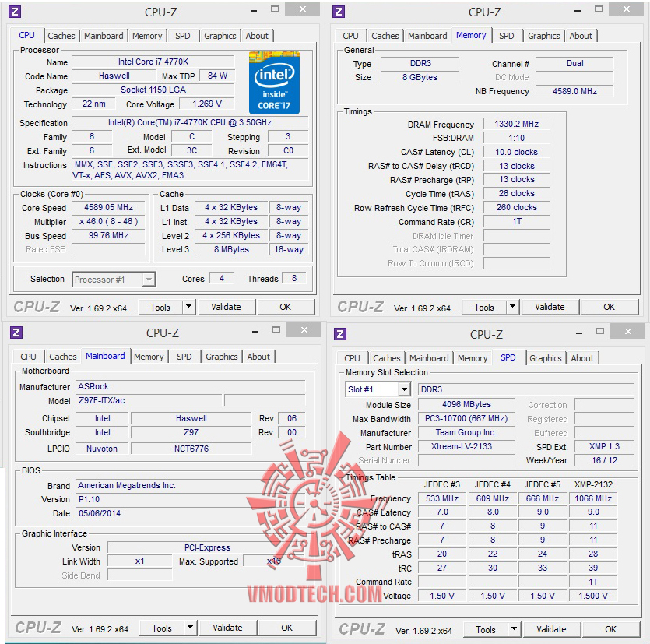650x644 pixels.
Task: Click the Team Group Inc. manufacturer value
Action: (466, 432)
